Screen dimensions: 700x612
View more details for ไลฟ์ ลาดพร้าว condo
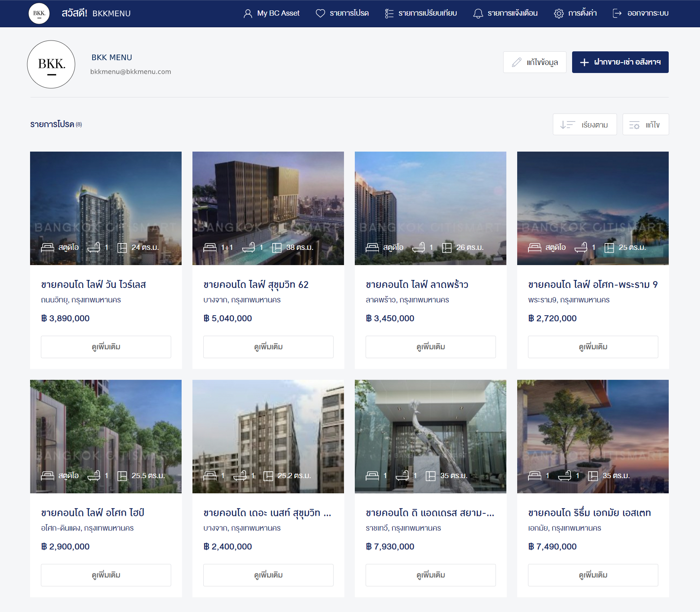(x=431, y=347)
